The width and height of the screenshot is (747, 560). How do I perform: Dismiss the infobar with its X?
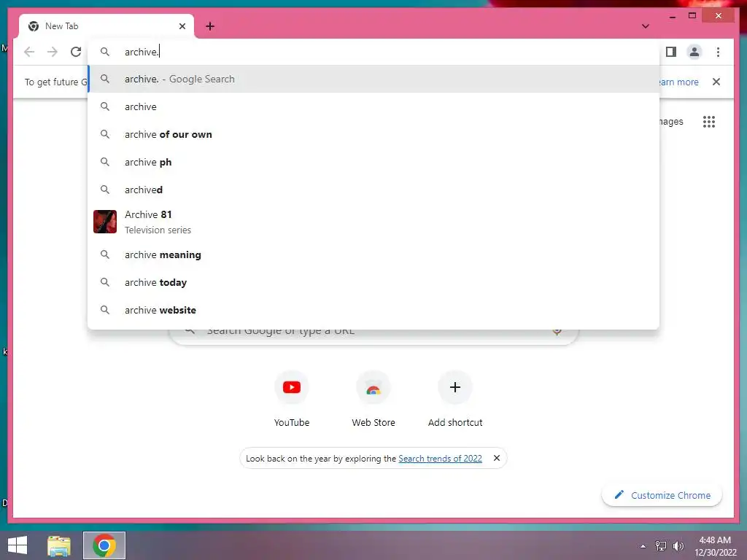pyautogui.click(x=716, y=82)
